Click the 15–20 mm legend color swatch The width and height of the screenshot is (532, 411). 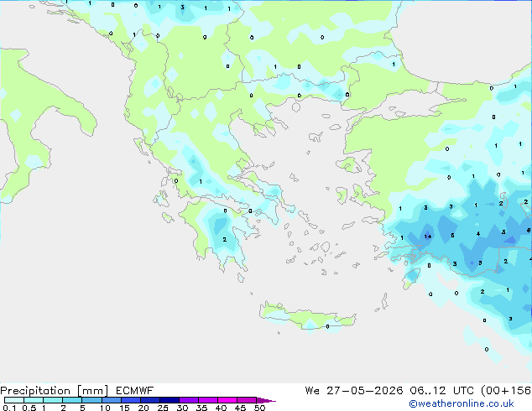click(130, 400)
